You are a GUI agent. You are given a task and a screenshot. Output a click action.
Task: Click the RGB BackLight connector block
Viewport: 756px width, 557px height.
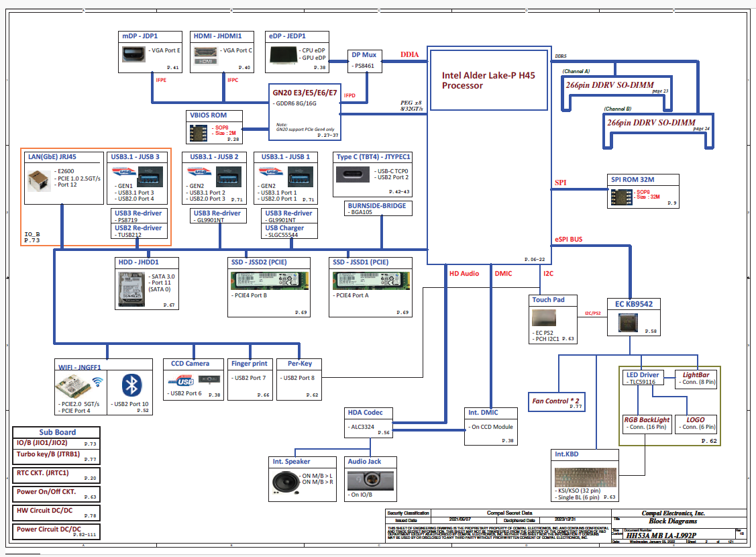point(647,423)
